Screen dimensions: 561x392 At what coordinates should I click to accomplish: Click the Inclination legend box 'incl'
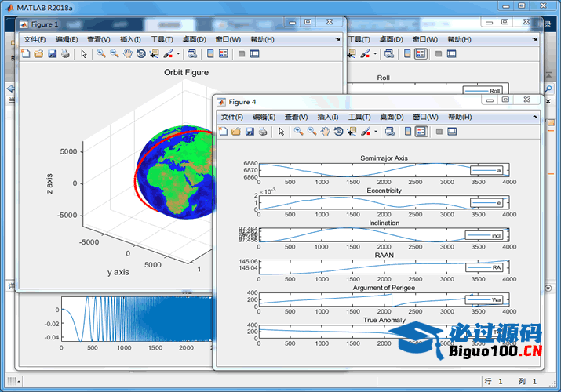(484, 235)
